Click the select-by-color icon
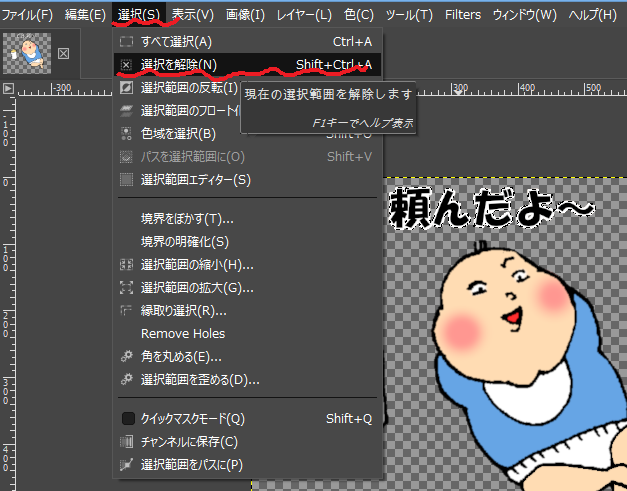Image resolution: width=627 pixels, height=491 pixels. click(x=126, y=134)
